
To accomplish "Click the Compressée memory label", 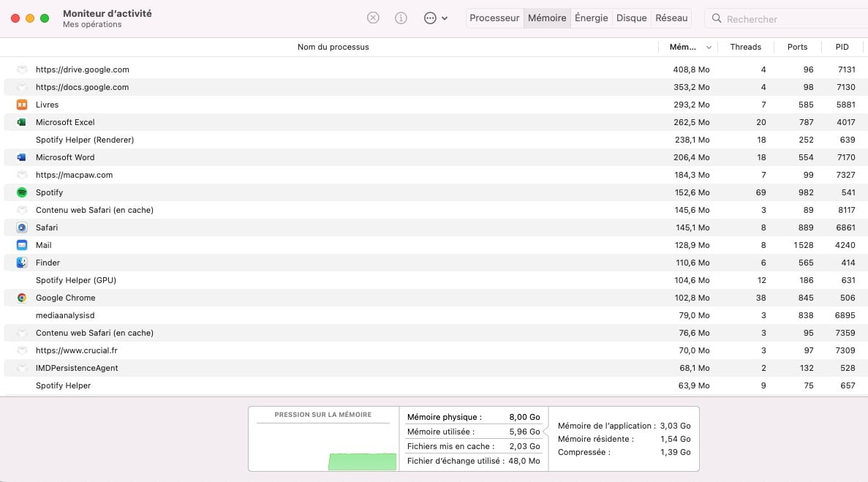I will coord(584,452).
